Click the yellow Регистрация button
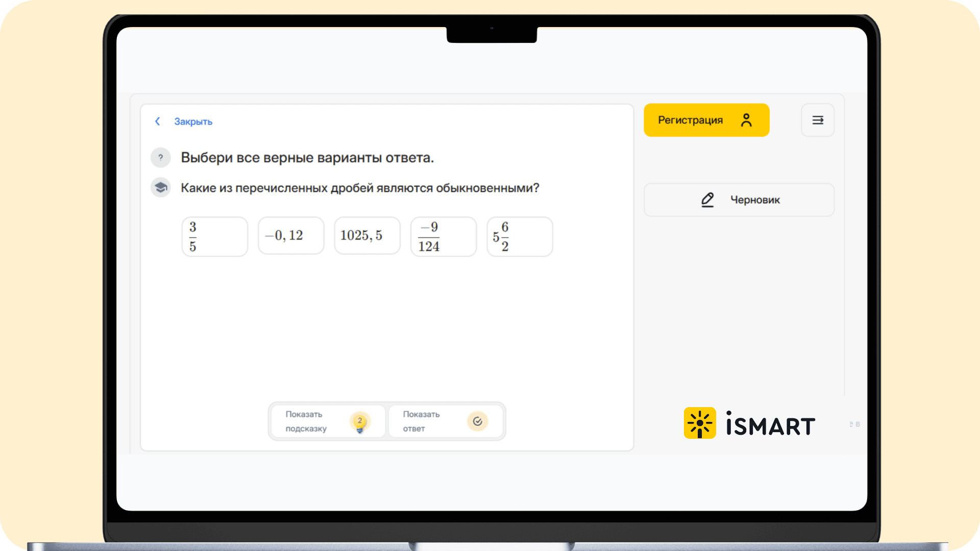Image resolution: width=980 pixels, height=551 pixels. [x=690, y=120]
